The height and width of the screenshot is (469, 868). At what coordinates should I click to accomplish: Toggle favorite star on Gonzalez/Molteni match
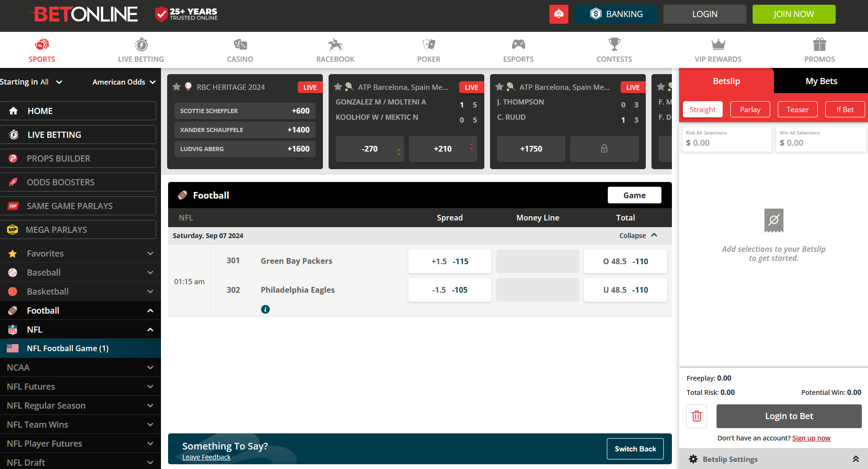coord(338,87)
